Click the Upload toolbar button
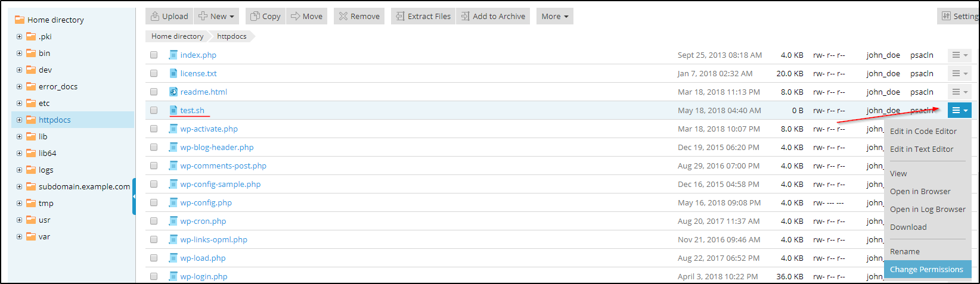Viewport: 980px width, 284px height. coord(169,16)
